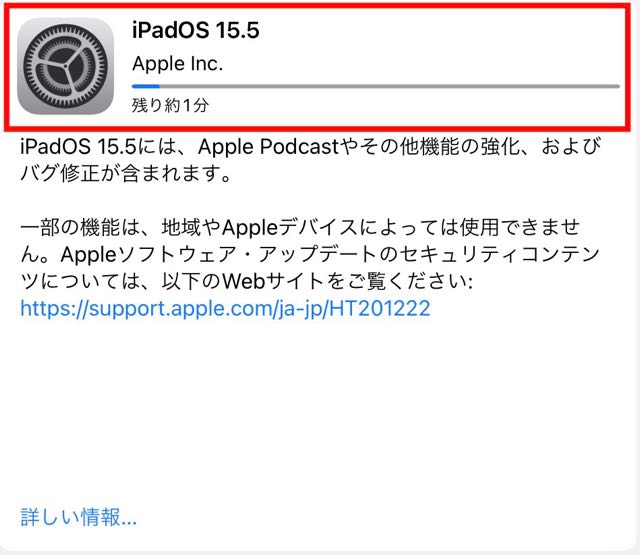The image size is (640, 555).
Task: Click the バグ修正が含まれます text line
Action: tap(126, 173)
